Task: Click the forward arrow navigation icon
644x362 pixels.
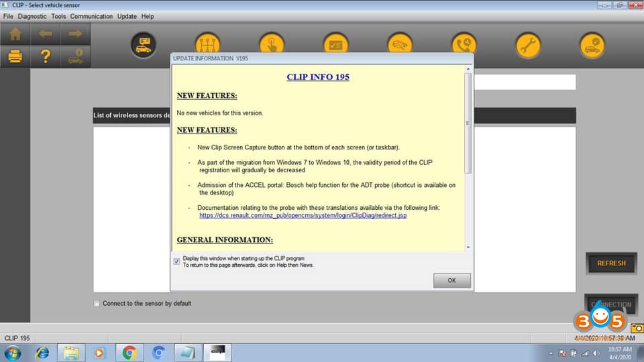Action: tap(75, 34)
